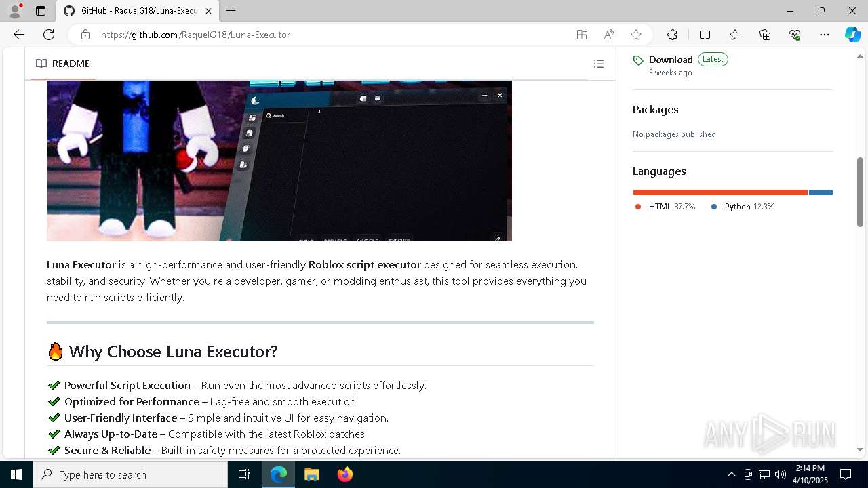The width and height of the screenshot is (868, 488).
Task: Click the address bar URL field
Action: [332, 35]
